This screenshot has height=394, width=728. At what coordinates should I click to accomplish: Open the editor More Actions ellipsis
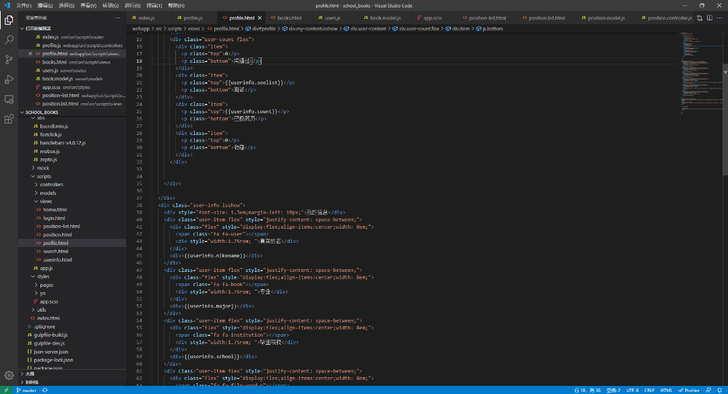click(x=719, y=18)
